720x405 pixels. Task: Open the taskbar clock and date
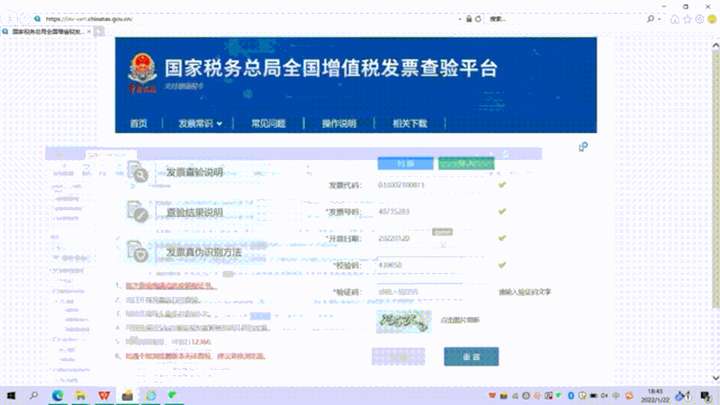(x=655, y=395)
